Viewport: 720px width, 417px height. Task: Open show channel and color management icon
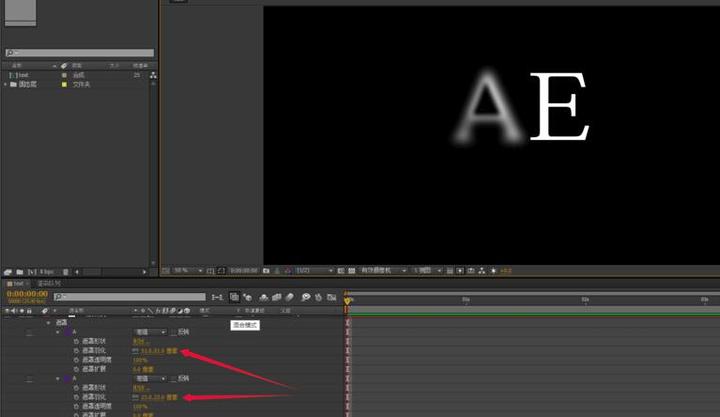click(287, 271)
